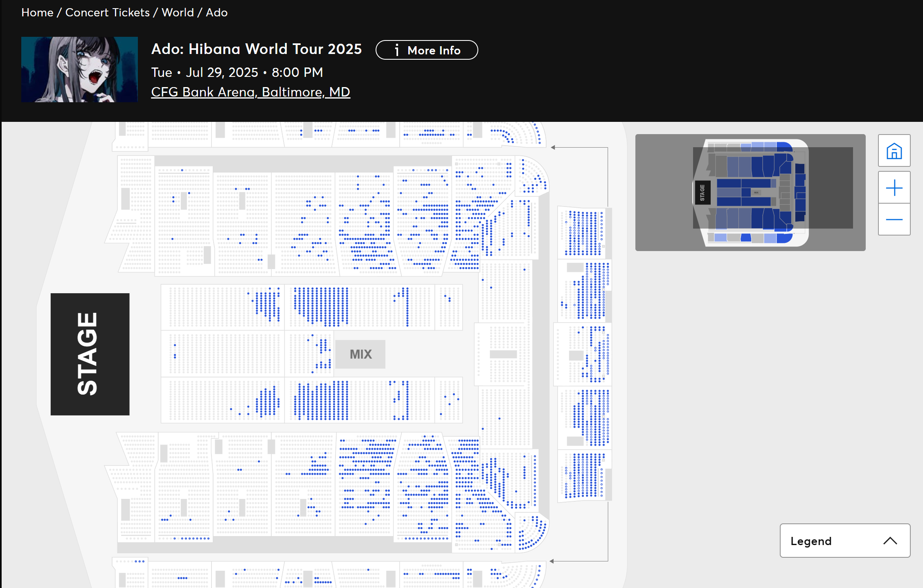Screen dimensions: 923x588
Task: Click STAGE label in the minimap
Action: [702, 193]
